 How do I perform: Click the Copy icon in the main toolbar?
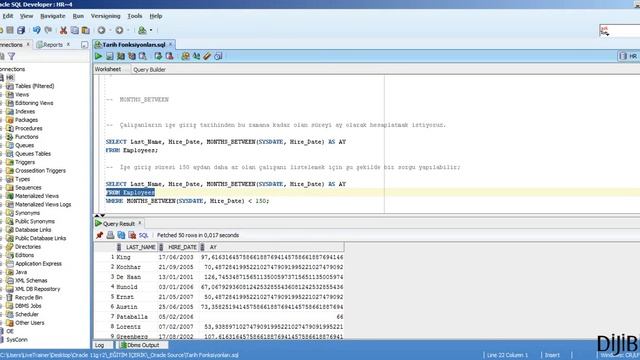tap(75, 30)
